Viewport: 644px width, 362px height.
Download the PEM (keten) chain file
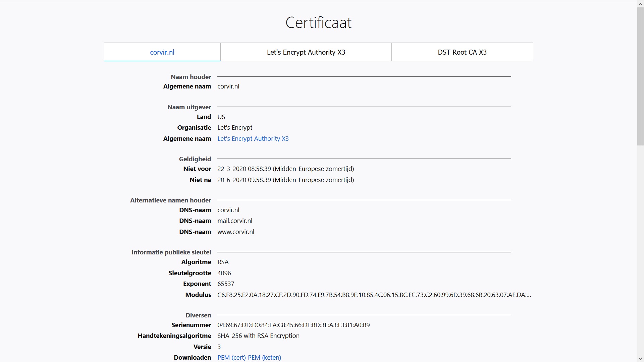(x=264, y=358)
